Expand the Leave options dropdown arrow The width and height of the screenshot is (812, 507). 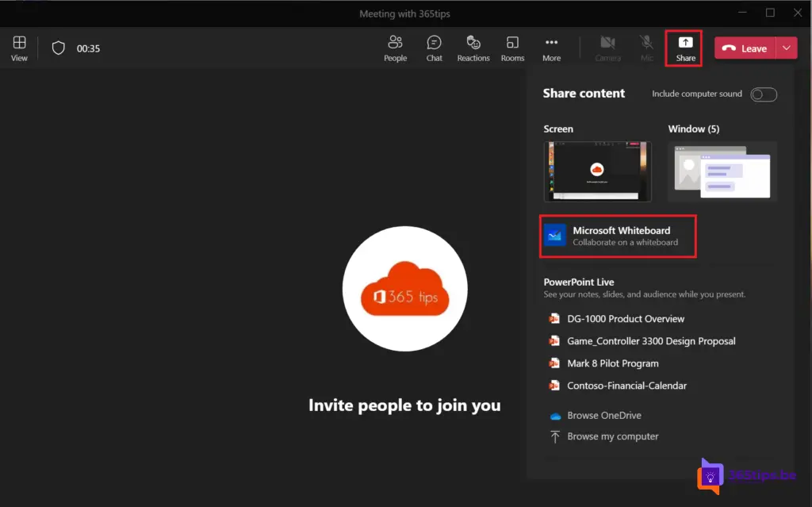(786, 48)
